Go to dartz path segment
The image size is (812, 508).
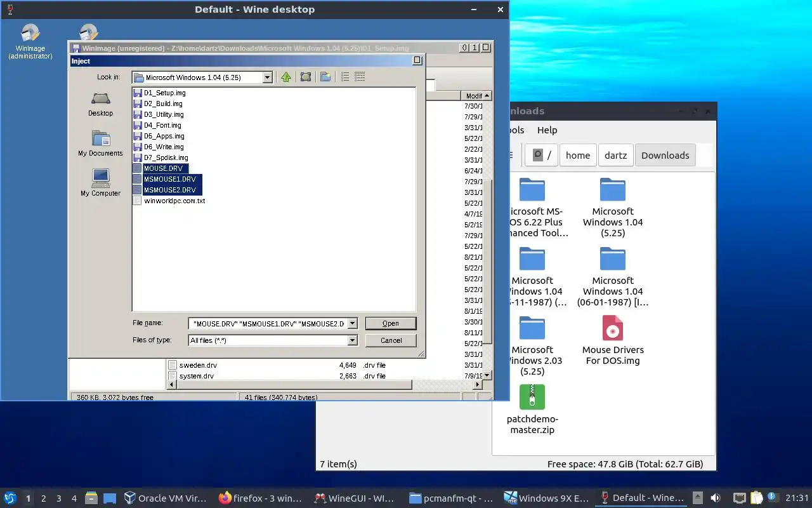[x=615, y=156]
